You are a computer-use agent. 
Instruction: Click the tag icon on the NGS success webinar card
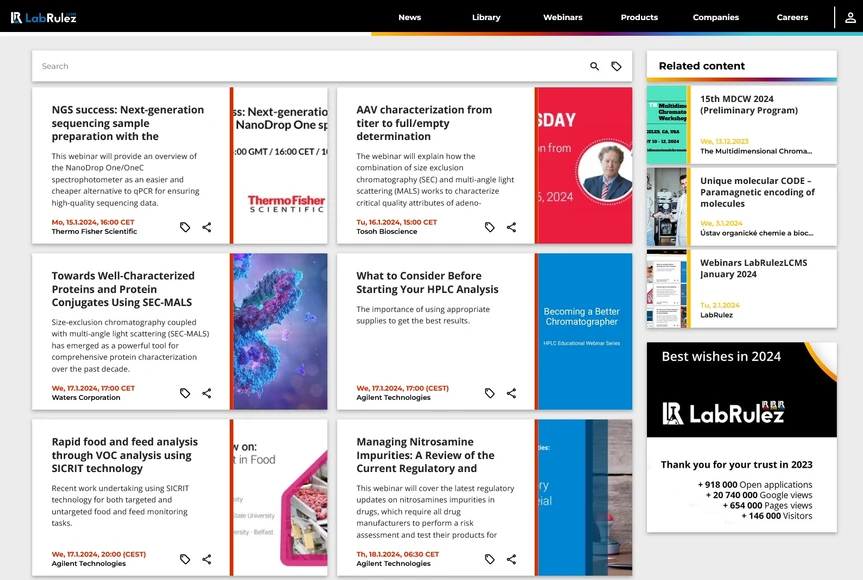tap(185, 227)
